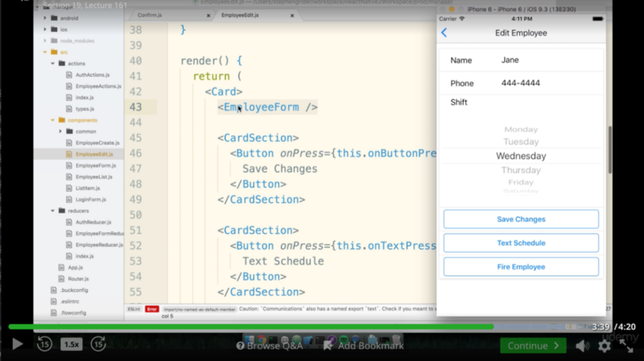
Task: Tap Save Changes in the simulator
Action: click(521, 219)
